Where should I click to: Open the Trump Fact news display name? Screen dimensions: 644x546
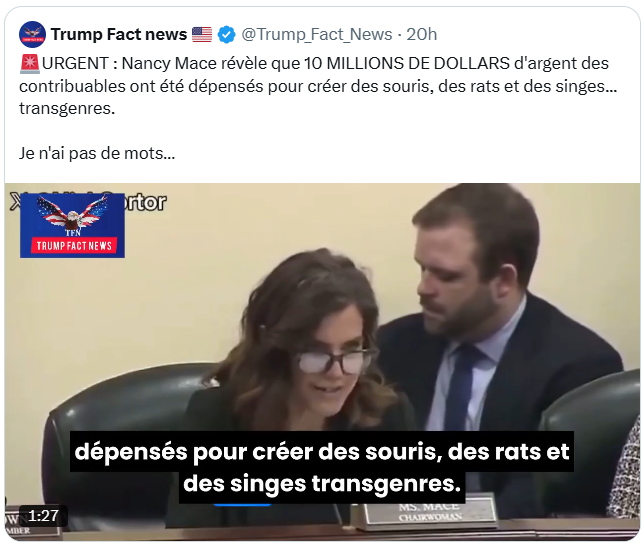click(119, 35)
